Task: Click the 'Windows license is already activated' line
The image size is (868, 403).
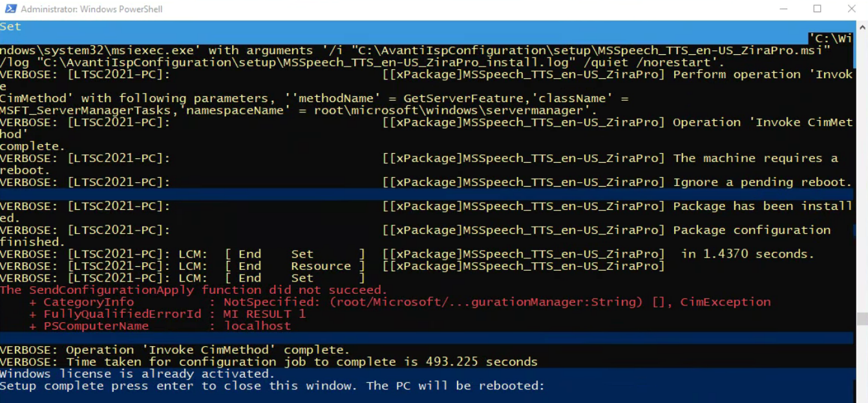Action: click(x=137, y=373)
